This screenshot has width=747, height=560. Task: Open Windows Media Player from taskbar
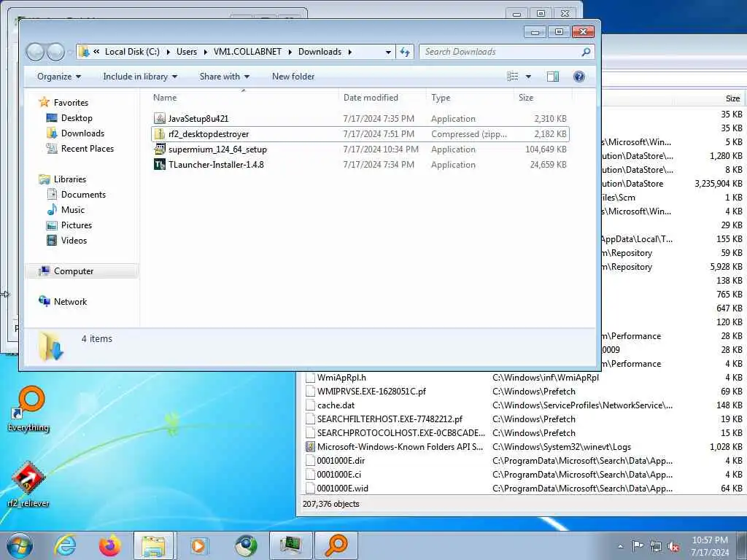(x=198, y=545)
